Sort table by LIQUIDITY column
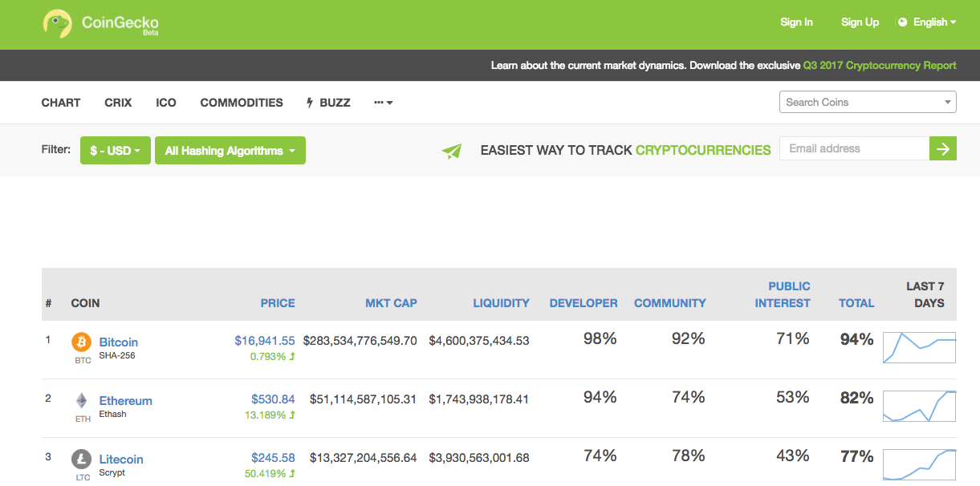Viewport: 980px width, 486px height. click(502, 303)
